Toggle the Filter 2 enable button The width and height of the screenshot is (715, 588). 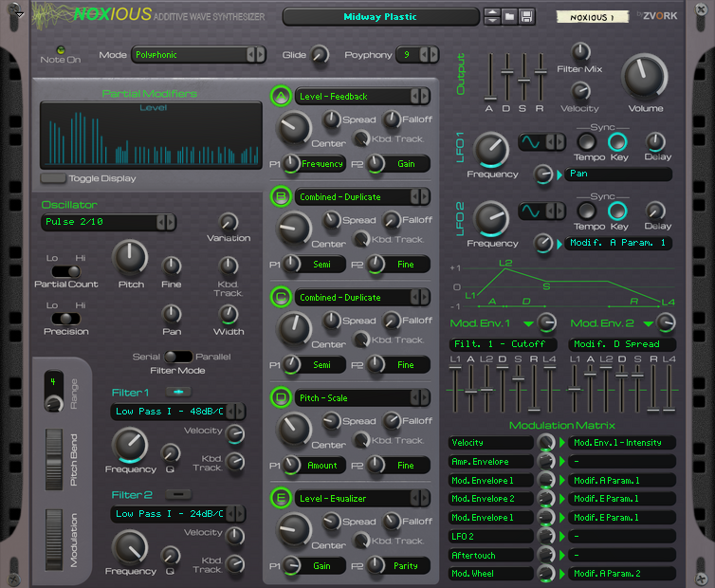178,494
